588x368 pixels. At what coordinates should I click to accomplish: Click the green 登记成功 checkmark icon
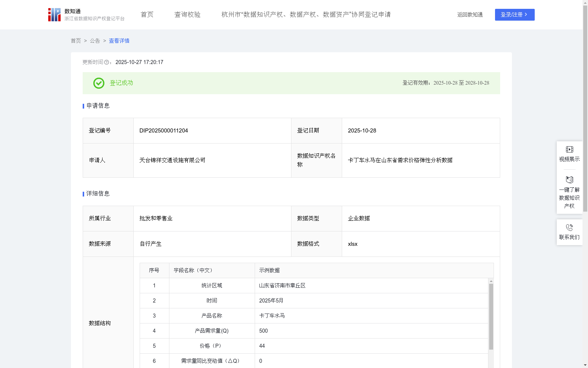tap(98, 83)
